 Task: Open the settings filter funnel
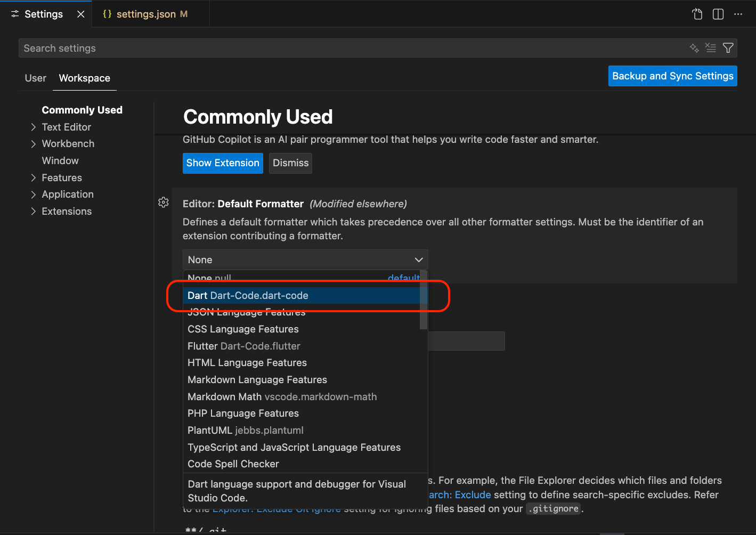[x=728, y=48]
